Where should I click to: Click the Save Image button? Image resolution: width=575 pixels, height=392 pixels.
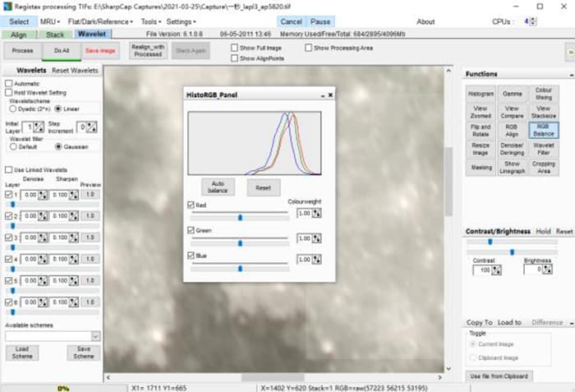(102, 51)
